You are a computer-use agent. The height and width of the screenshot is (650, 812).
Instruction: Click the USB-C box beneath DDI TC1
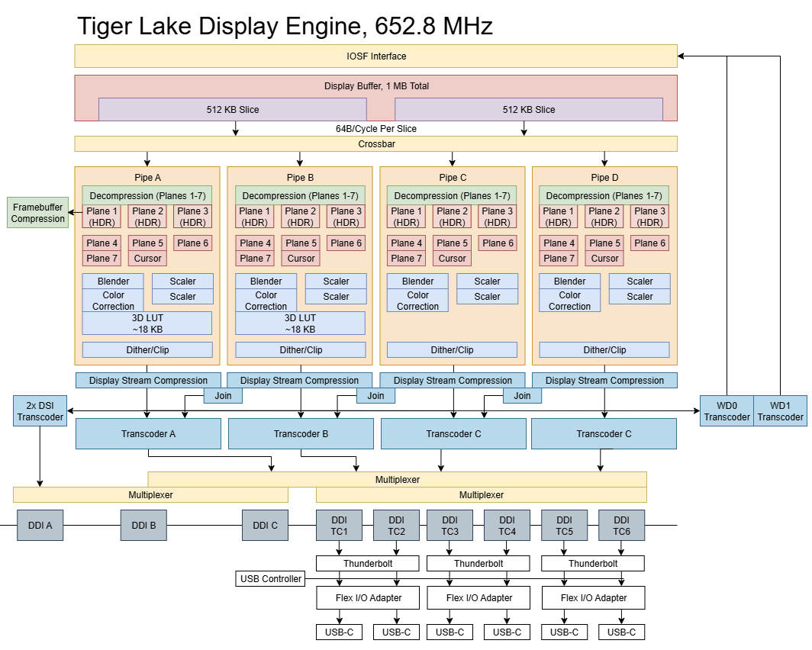339,632
